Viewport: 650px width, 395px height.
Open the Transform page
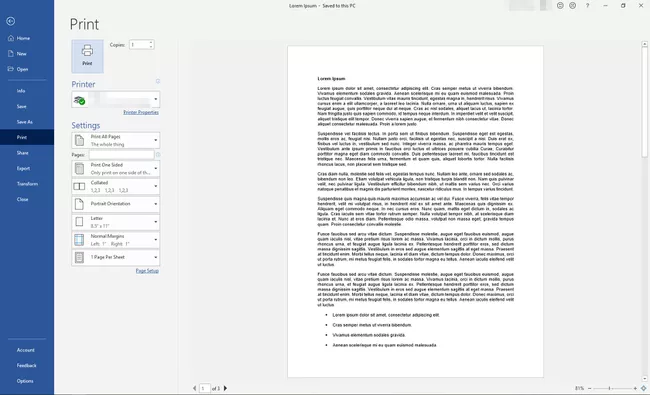point(27,184)
